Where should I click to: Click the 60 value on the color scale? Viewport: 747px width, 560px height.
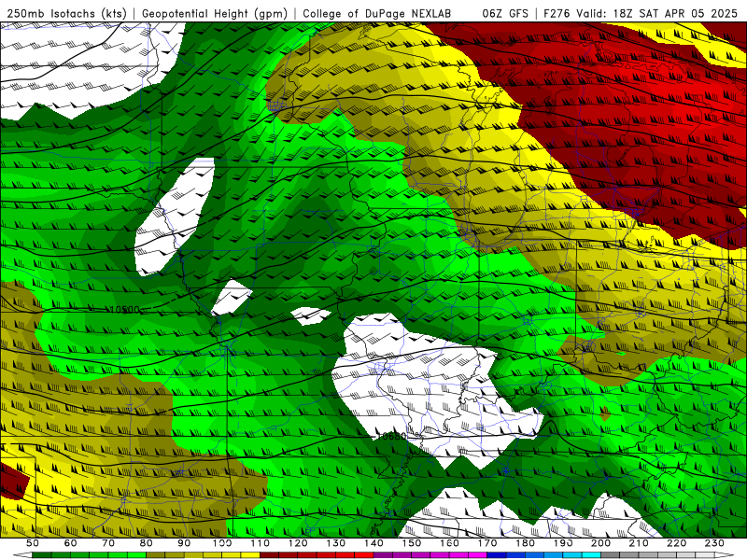pos(71,543)
